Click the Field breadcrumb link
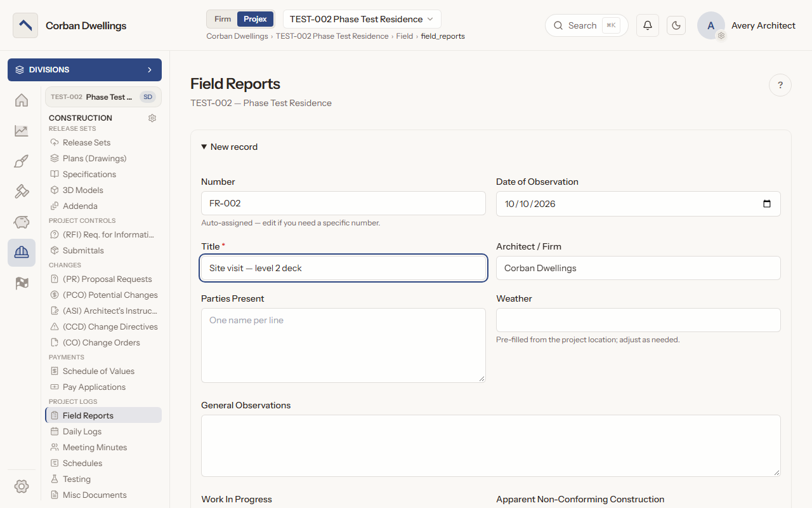 click(405, 36)
